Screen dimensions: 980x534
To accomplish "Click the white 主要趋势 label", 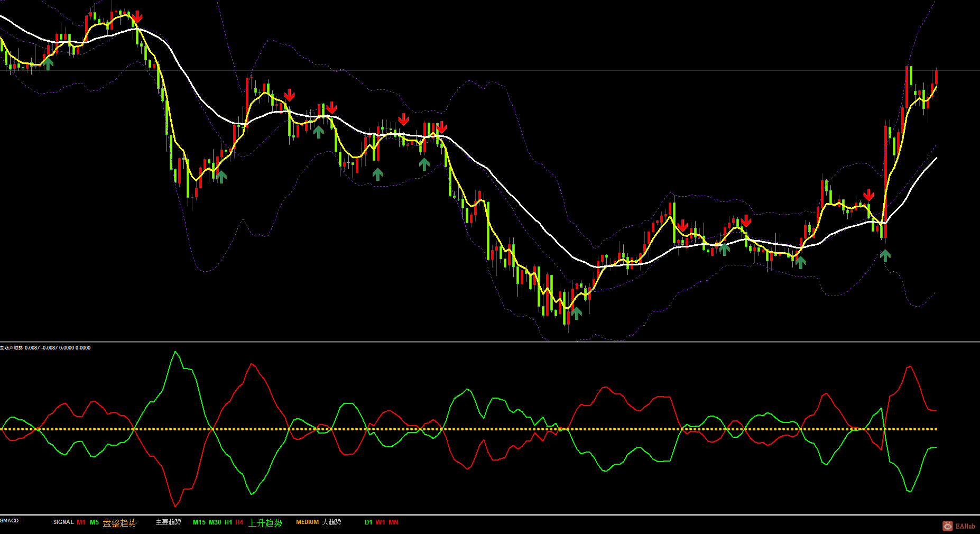I will coord(168,522).
